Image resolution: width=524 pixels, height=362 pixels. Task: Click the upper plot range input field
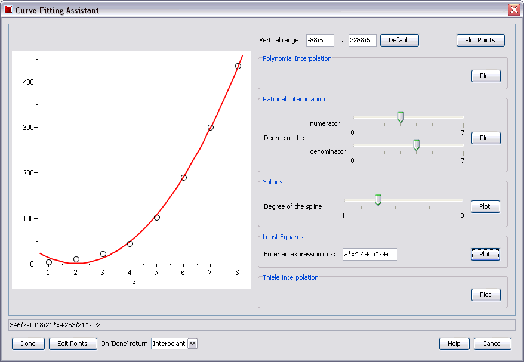(x=362, y=40)
